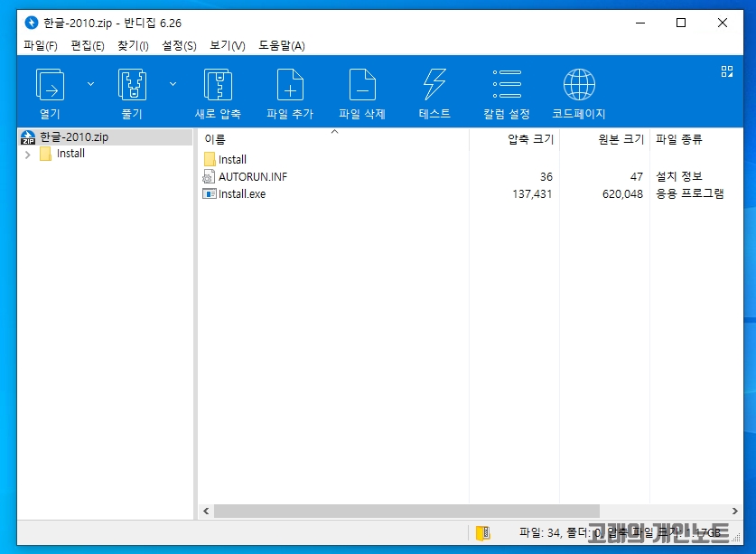This screenshot has width=756, height=554.
Task: Open the dropdown arrow next to 열기
Action: [90, 84]
